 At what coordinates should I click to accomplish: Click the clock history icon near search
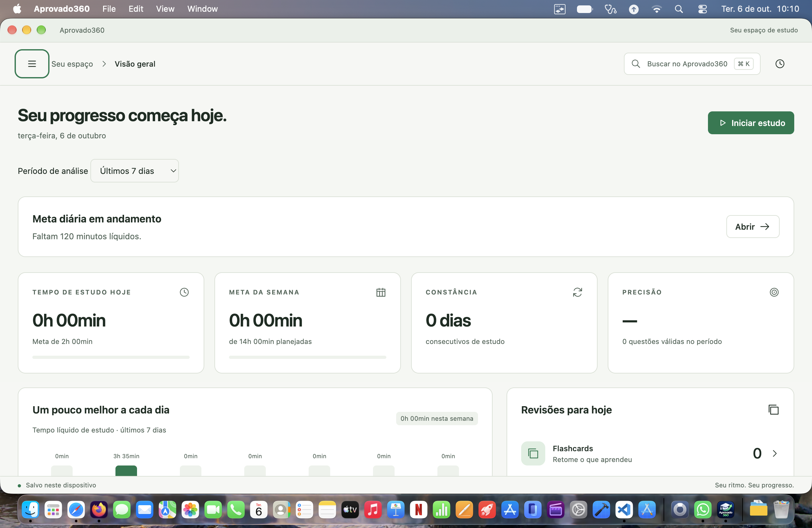(x=780, y=64)
